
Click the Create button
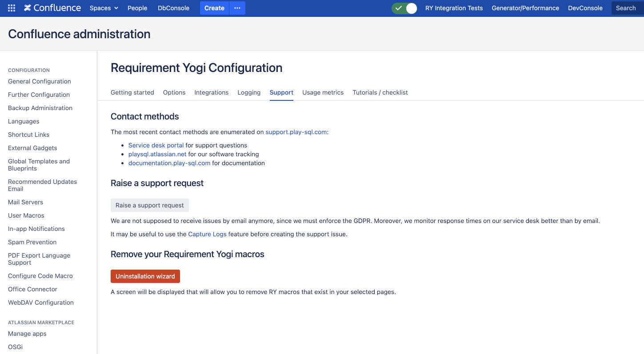click(214, 8)
